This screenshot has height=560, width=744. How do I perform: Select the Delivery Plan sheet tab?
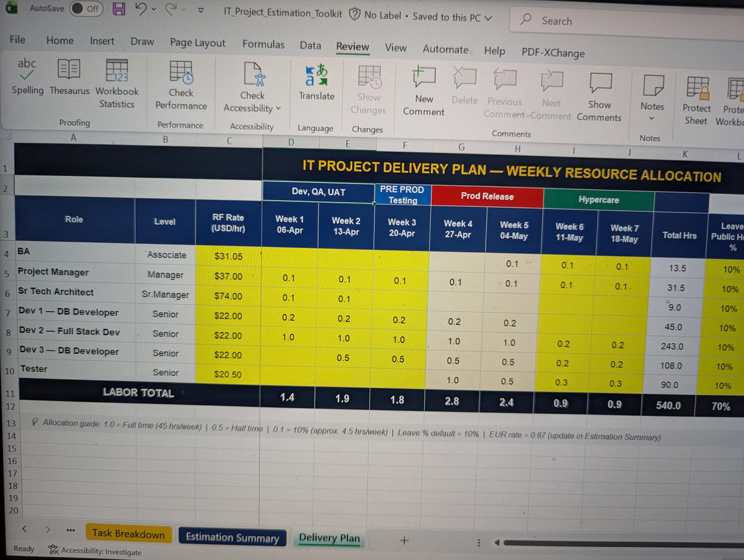329,538
